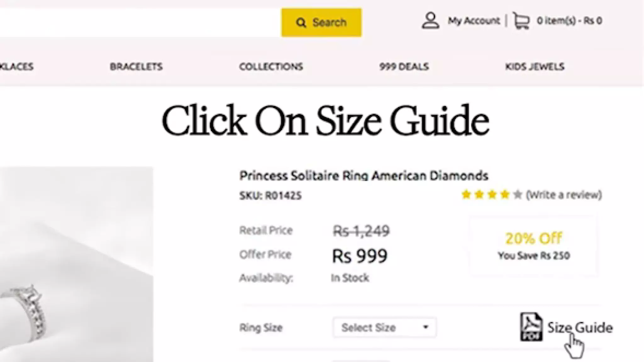644x362 pixels.
Task: Click the PDF icon beside Size Guide
Action: (531, 327)
